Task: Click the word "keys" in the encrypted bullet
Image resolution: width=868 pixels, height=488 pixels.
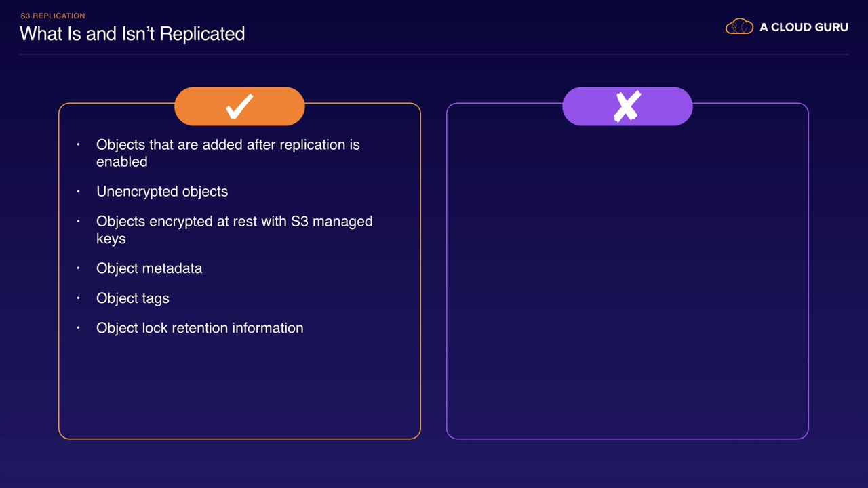Action: pyautogui.click(x=111, y=239)
